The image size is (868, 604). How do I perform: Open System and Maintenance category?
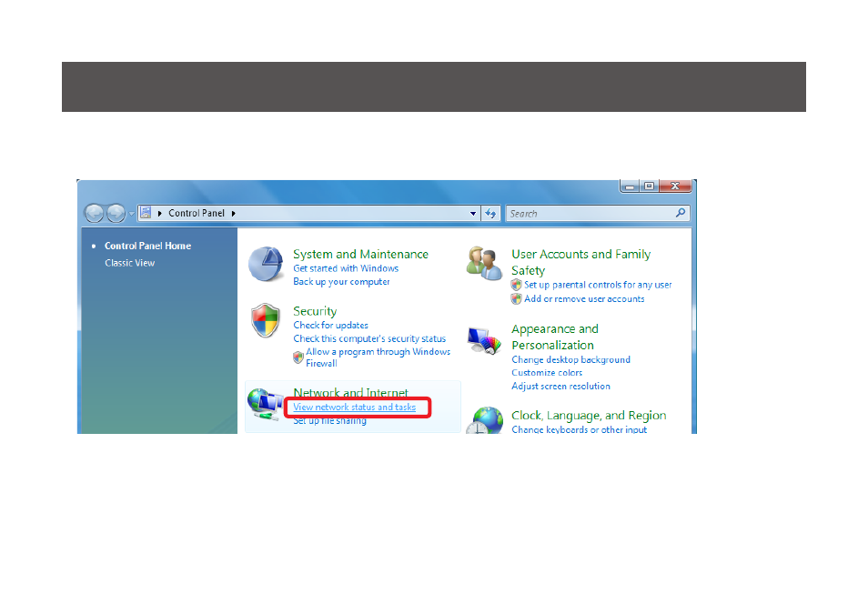tap(360, 254)
